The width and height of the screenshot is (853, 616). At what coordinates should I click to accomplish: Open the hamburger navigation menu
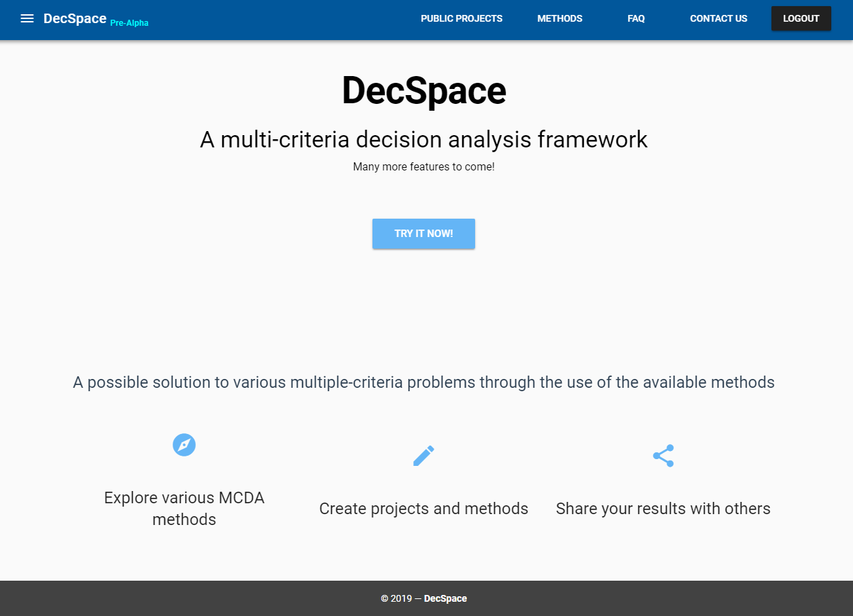(x=27, y=18)
